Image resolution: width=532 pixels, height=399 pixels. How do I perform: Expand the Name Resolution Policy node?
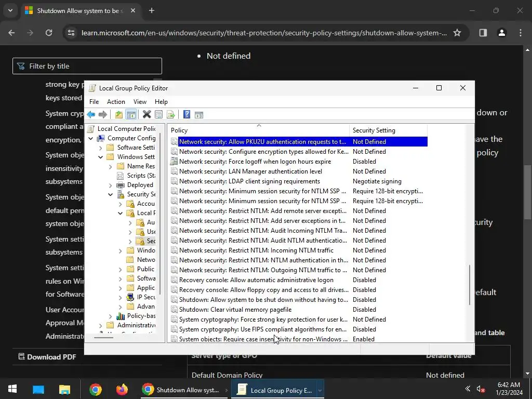tap(110, 167)
